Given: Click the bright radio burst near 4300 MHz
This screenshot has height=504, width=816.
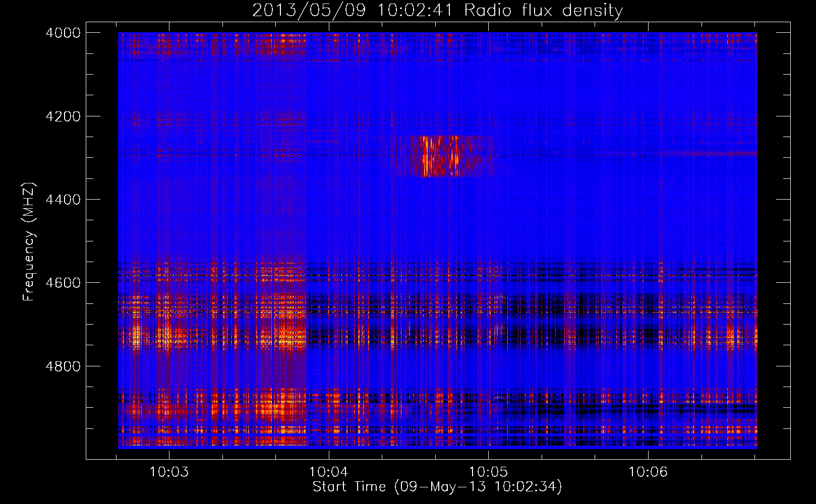Looking at the screenshot, I should 441,156.
